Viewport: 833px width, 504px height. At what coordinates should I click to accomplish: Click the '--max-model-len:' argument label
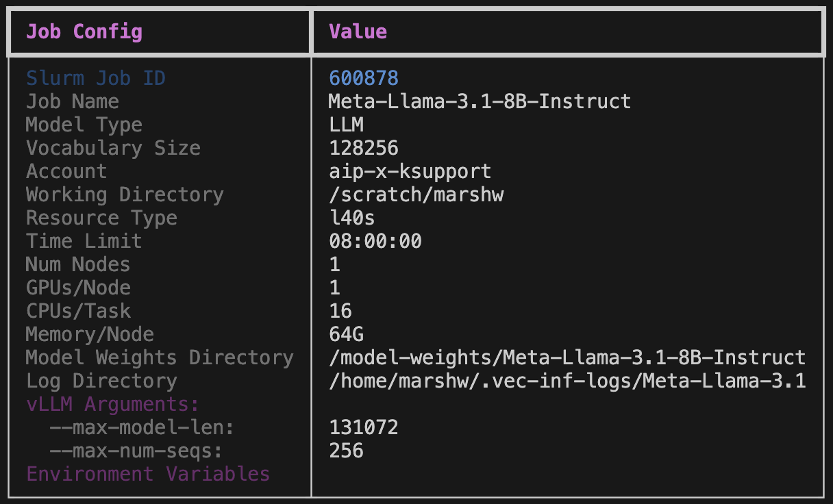click(142, 427)
